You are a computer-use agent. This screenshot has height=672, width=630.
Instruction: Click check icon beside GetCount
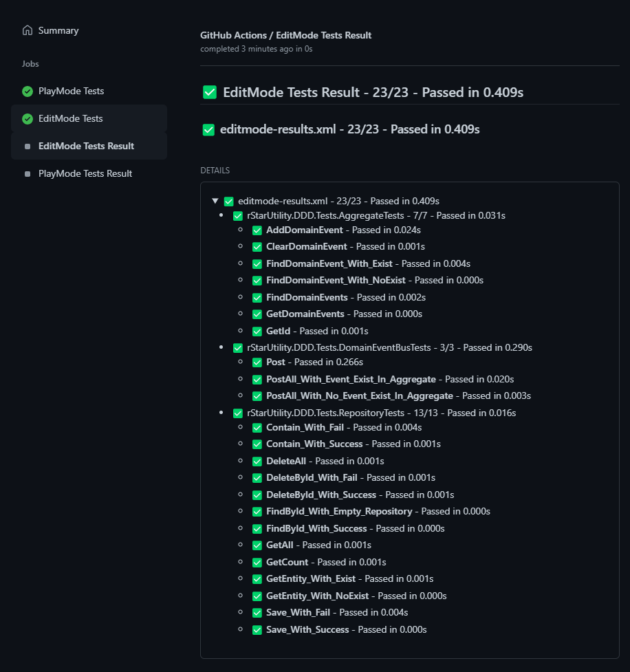coord(257,563)
